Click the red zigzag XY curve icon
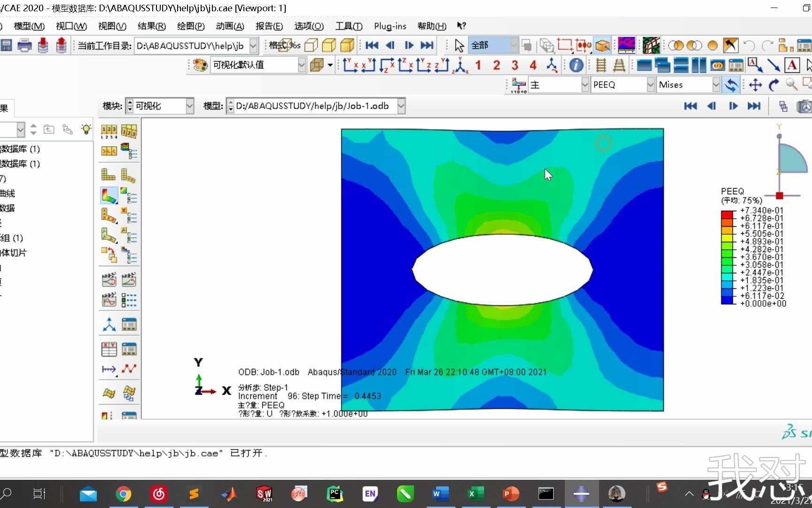812x508 pixels. pos(129,369)
